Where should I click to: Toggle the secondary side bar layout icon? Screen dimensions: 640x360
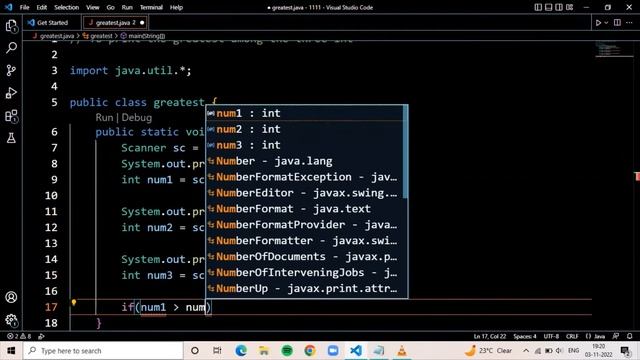(559, 7)
